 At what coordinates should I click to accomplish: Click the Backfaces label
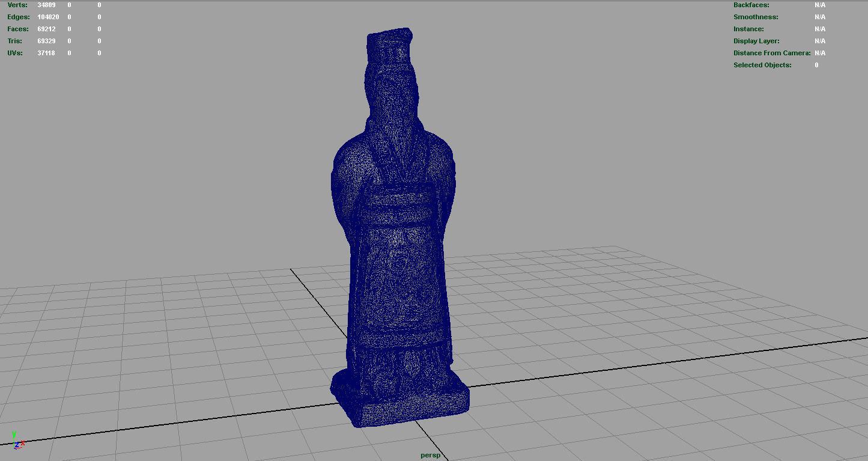[x=751, y=5]
